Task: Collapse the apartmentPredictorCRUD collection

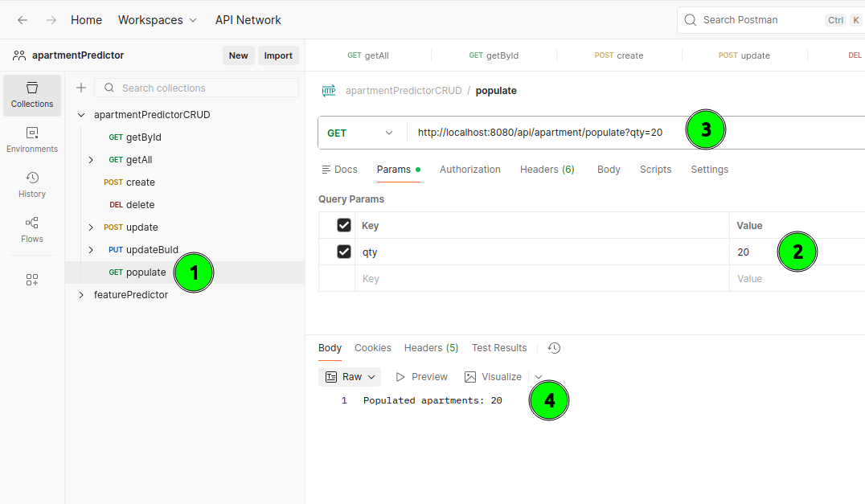Action: (81, 115)
